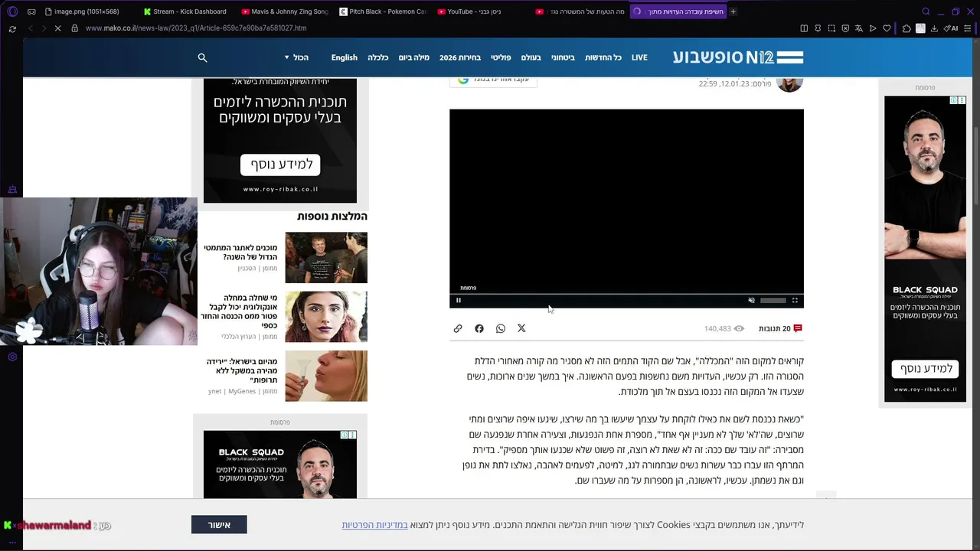Open the מי שחלה במחלה אונקולוגית article
The image size is (980, 551).
pyautogui.click(x=239, y=311)
